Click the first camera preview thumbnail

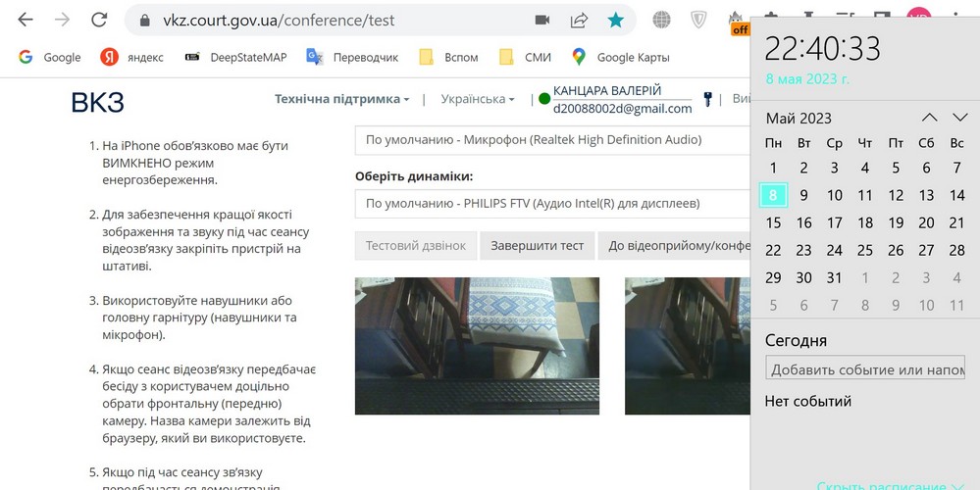pyautogui.click(x=477, y=346)
